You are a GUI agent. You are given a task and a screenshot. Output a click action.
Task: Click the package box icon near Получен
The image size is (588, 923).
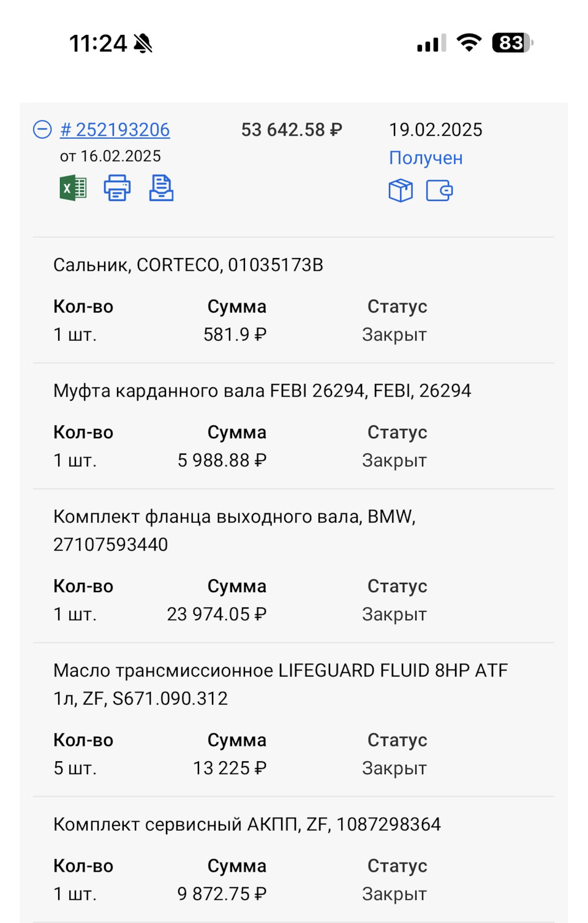click(401, 191)
